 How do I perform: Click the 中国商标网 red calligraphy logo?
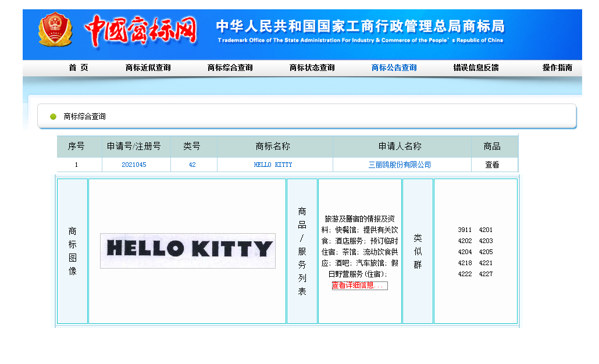pos(141,31)
